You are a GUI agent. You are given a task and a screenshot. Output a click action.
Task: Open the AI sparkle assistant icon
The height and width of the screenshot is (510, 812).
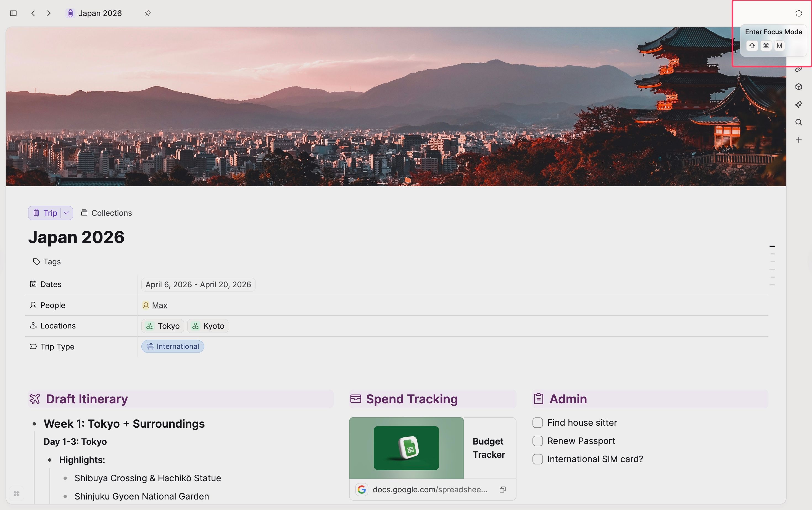pos(798,104)
